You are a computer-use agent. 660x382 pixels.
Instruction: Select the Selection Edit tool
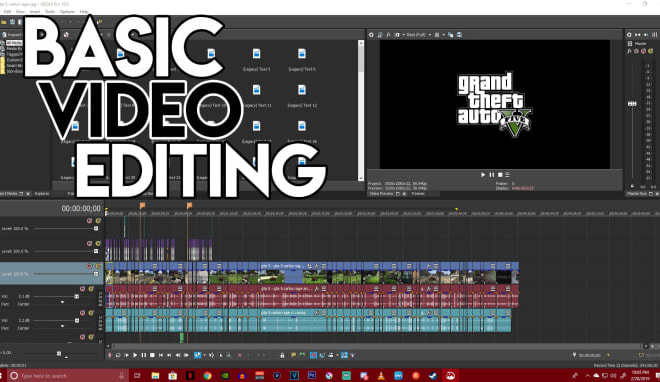(x=220, y=355)
